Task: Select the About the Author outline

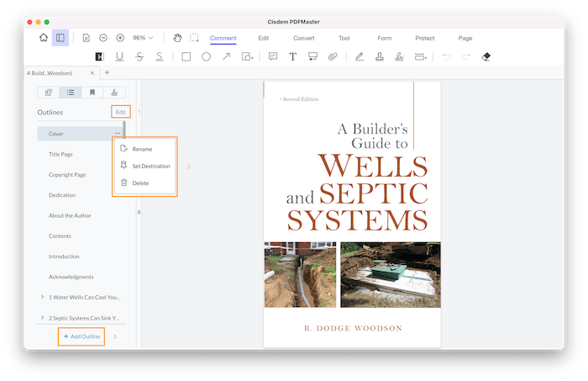Action: 70,215
